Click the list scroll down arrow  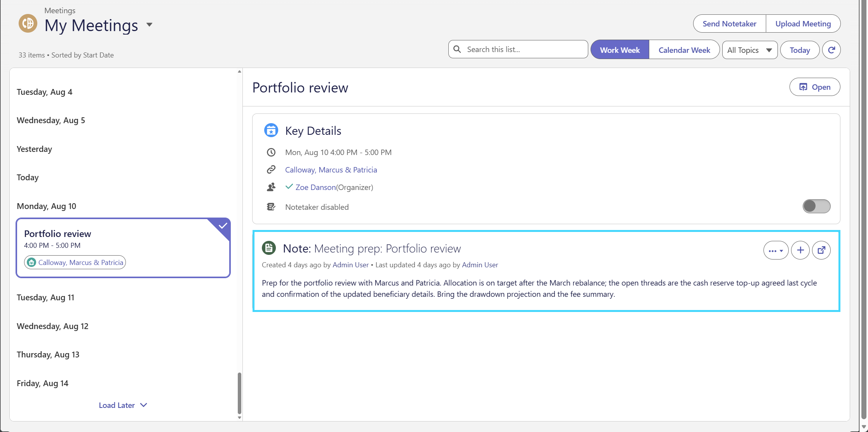pyautogui.click(x=239, y=418)
